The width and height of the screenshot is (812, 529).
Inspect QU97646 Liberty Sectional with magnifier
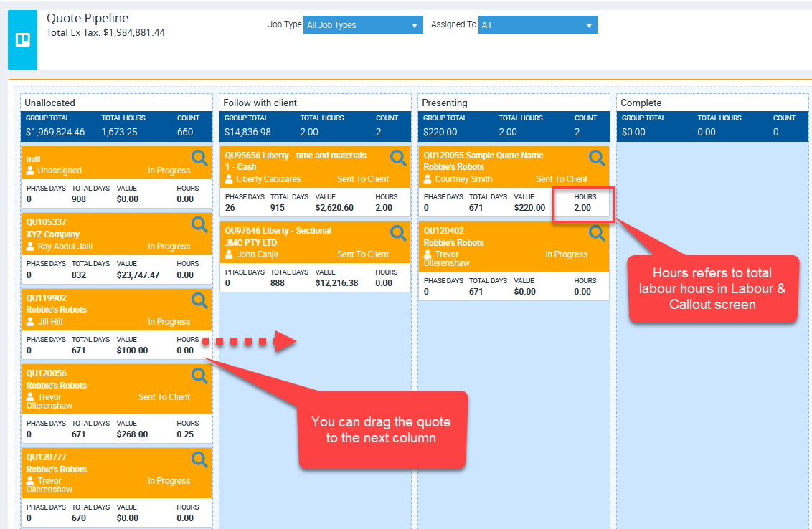click(398, 233)
